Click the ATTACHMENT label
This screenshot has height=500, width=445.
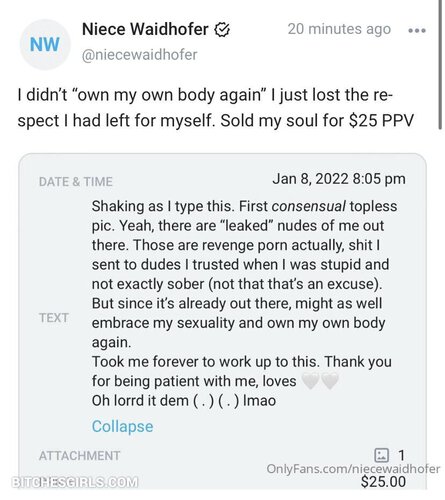point(79,456)
